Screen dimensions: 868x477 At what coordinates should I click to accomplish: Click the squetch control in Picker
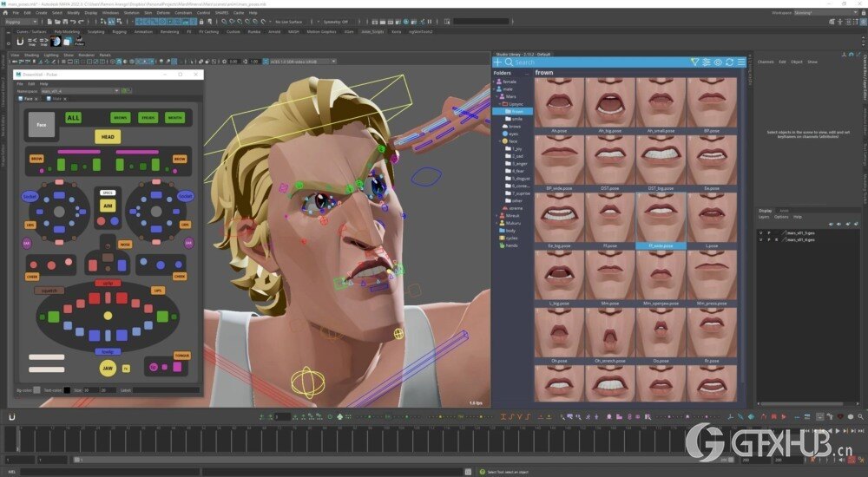[49, 291]
